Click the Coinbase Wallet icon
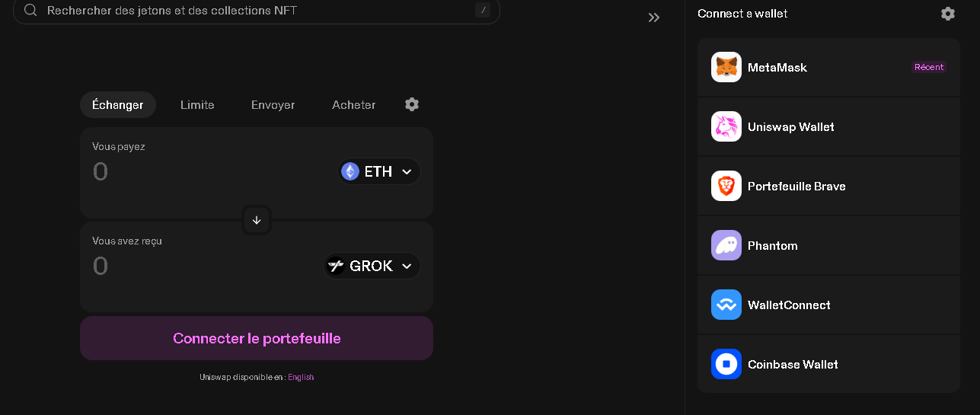 click(x=726, y=364)
